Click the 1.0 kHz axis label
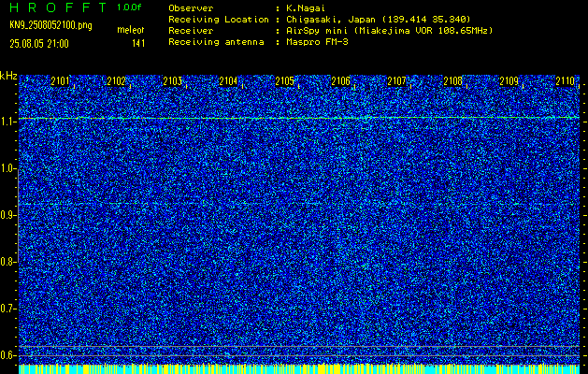The width and height of the screenshot is (588, 374). [x=7, y=169]
